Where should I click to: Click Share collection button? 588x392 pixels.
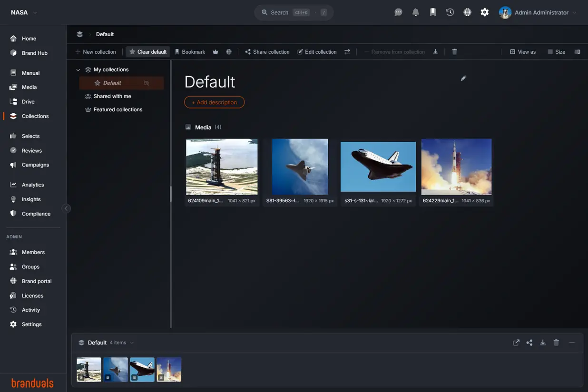[x=267, y=52]
